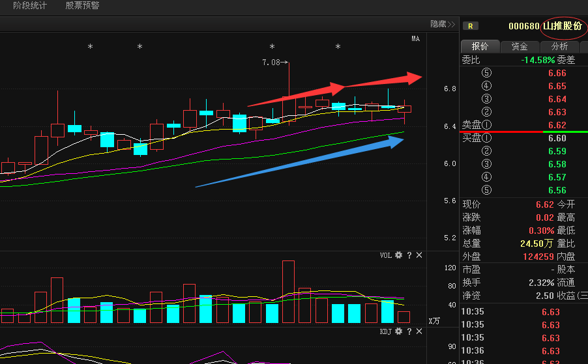Switch to 资金 tab

click(x=520, y=46)
